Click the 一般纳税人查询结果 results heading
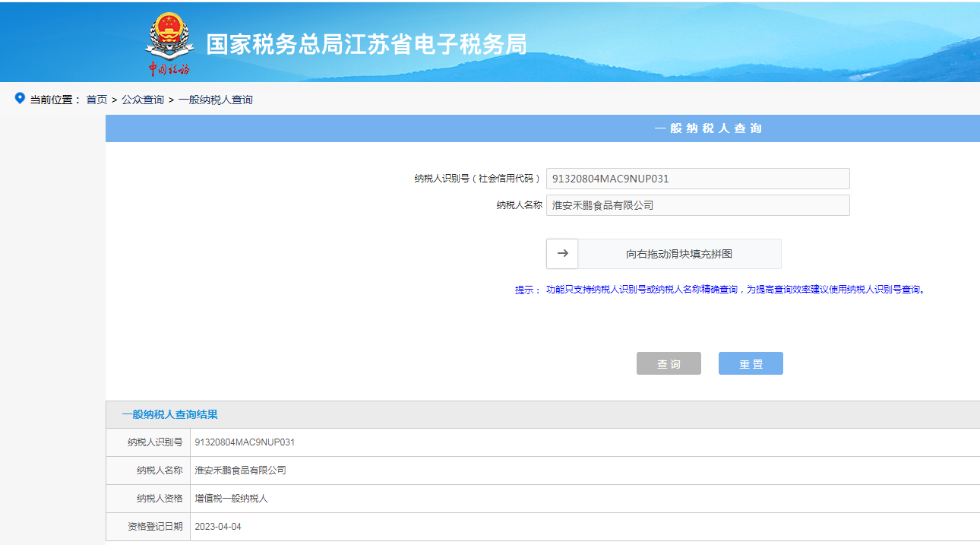The image size is (980, 545). click(x=169, y=414)
